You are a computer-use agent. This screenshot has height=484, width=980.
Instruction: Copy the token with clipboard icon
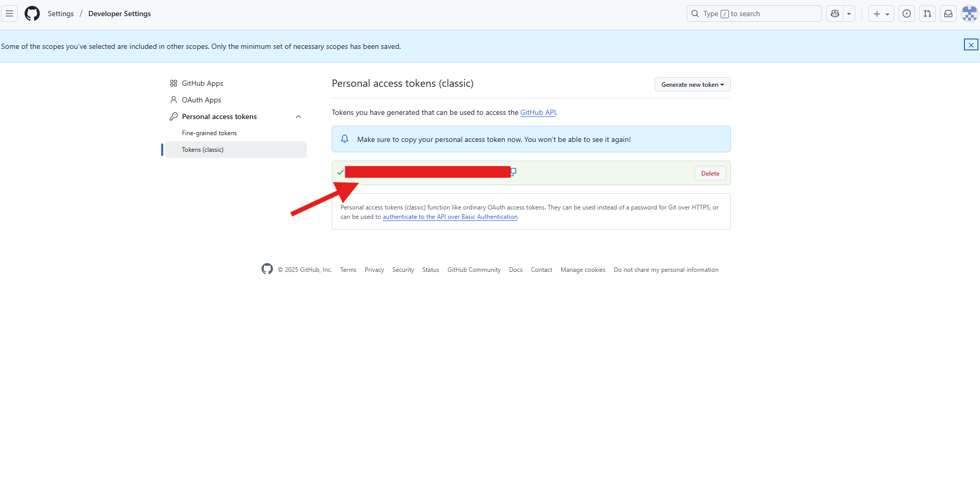pos(513,172)
